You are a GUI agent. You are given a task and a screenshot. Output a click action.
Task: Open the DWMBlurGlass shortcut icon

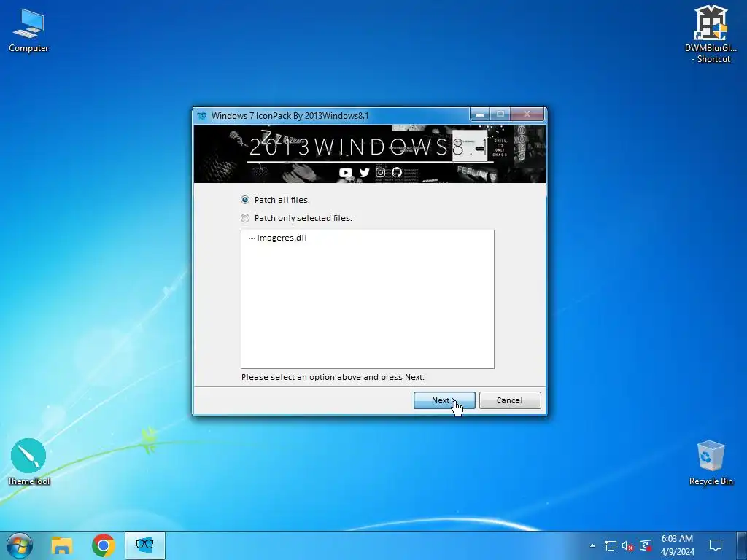coord(711,34)
